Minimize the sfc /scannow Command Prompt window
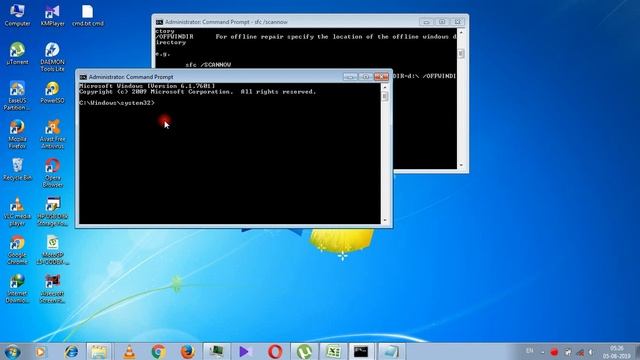Screen dimensions: 640x360 [x=426, y=22]
